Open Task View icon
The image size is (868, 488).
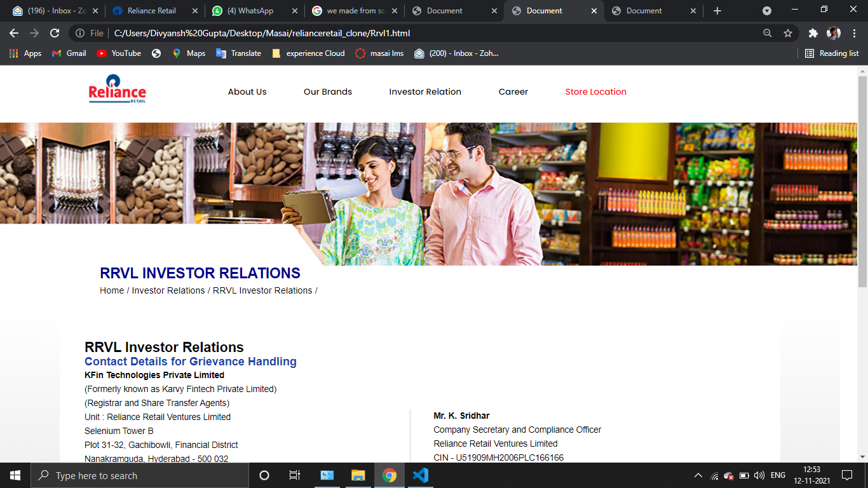(x=295, y=475)
